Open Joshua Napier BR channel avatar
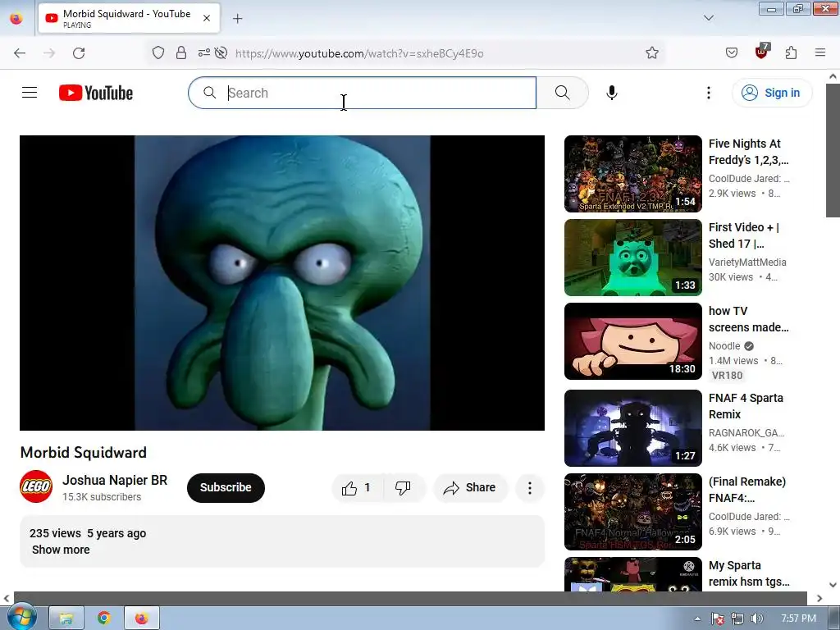This screenshot has height=630, width=840. tap(36, 486)
